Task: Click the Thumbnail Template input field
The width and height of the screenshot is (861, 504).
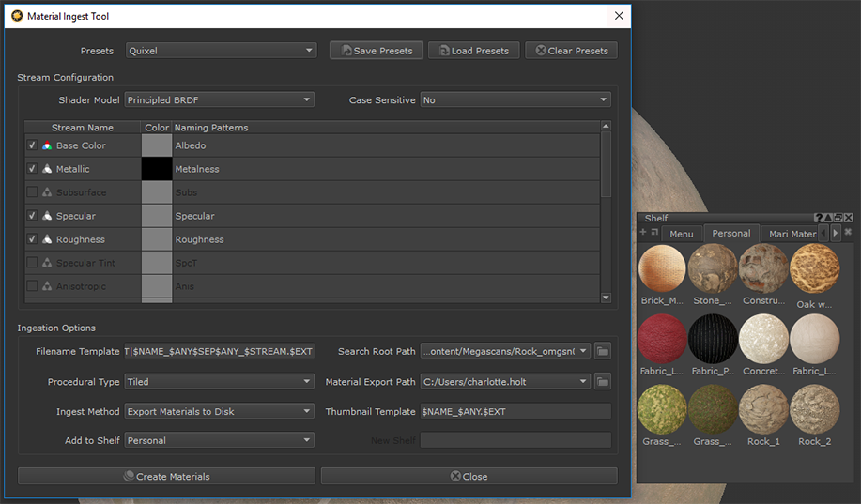Action: [x=515, y=412]
